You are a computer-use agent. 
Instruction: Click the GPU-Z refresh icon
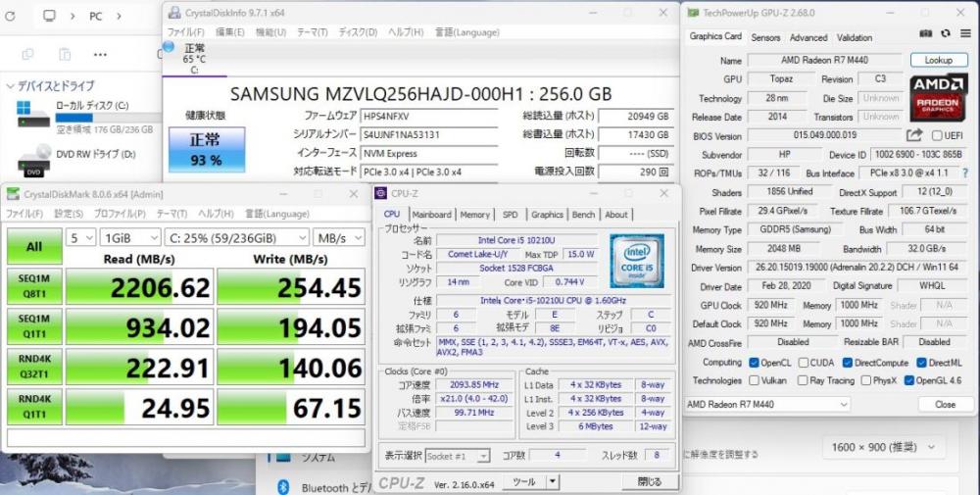(946, 33)
